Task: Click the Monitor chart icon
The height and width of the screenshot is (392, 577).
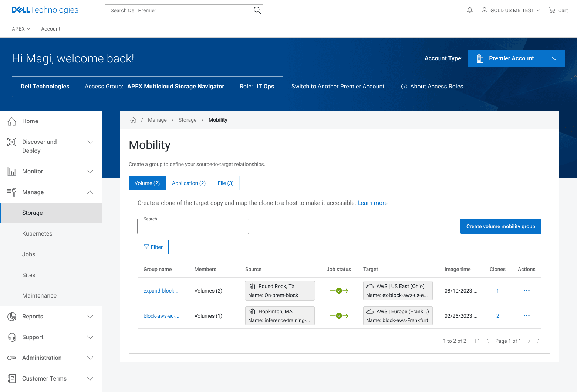Action: (x=12, y=172)
